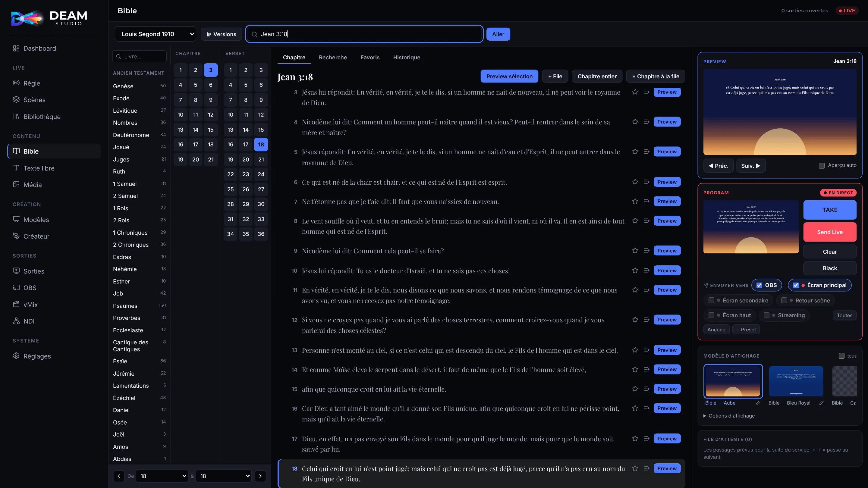Switch to the Historique tab
This screenshot has width=868, height=488.
(x=406, y=57)
